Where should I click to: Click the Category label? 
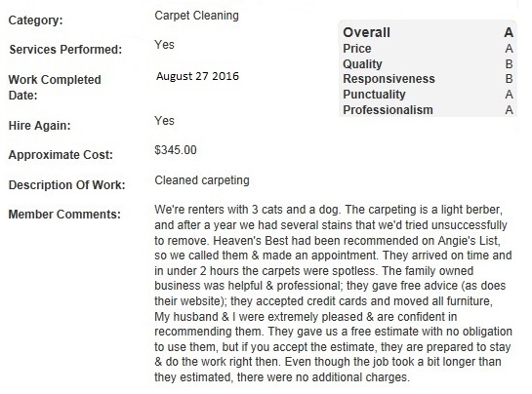click(35, 20)
